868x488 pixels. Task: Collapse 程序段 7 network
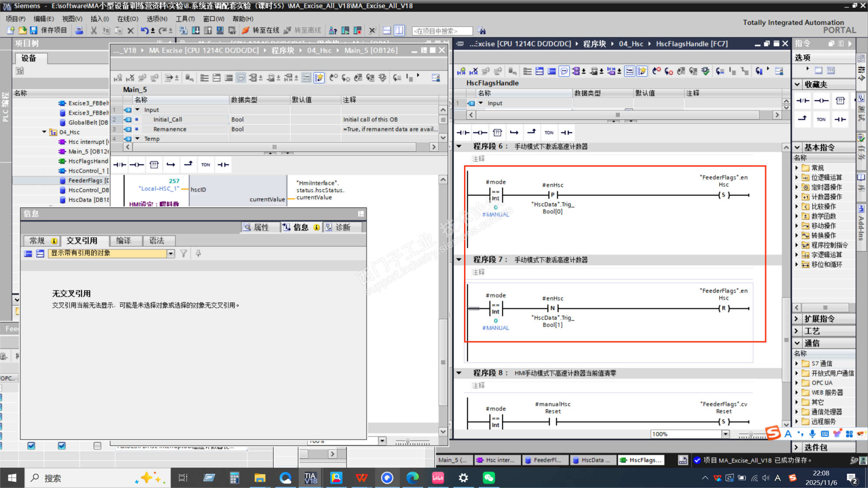459,260
